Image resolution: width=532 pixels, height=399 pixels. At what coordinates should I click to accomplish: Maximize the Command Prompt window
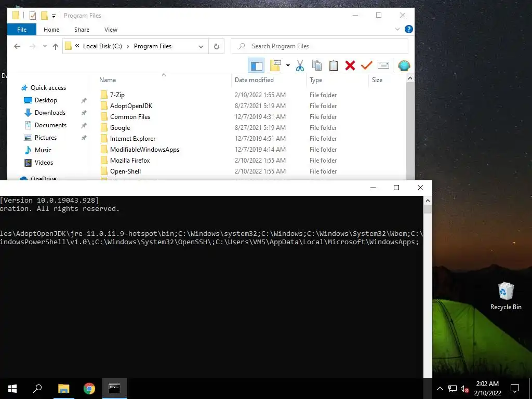click(396, 188)
